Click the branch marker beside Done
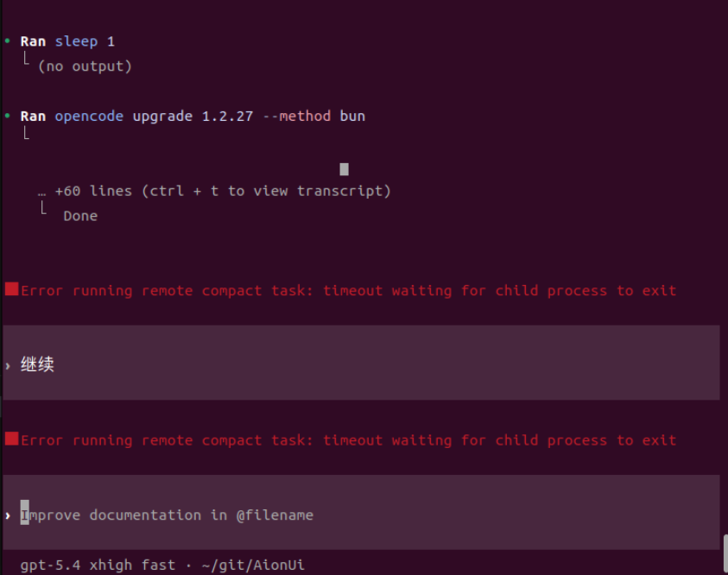Image resolution: width=728 pixels, height=575 pixels. (44, 208)
